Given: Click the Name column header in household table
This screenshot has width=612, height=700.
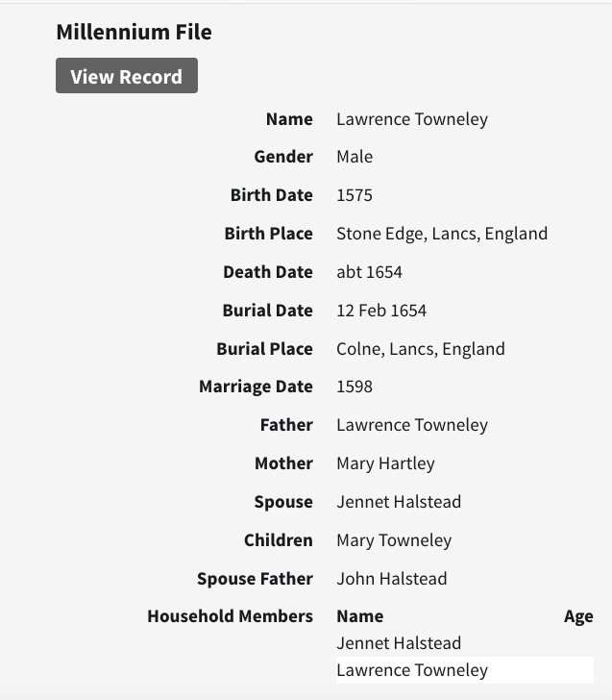Looking at the screenshot, I should click(359, 616).
